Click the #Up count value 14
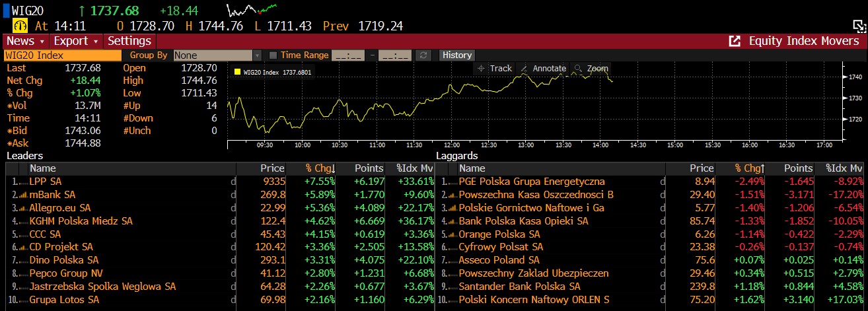 pos(211,106)
